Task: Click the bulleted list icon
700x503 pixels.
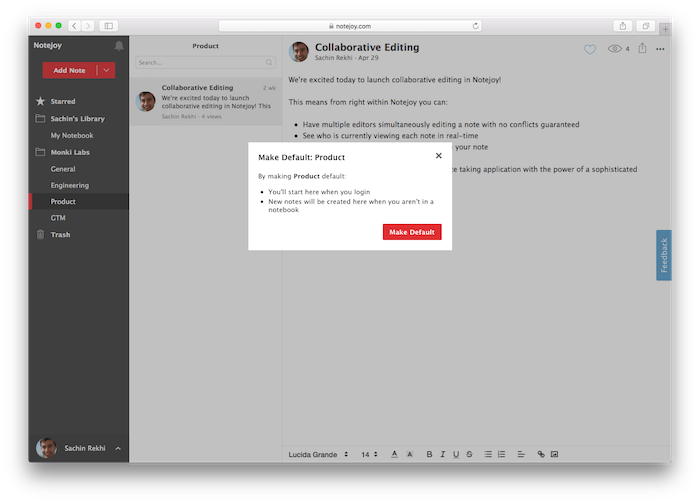Action: coord(488,454)
